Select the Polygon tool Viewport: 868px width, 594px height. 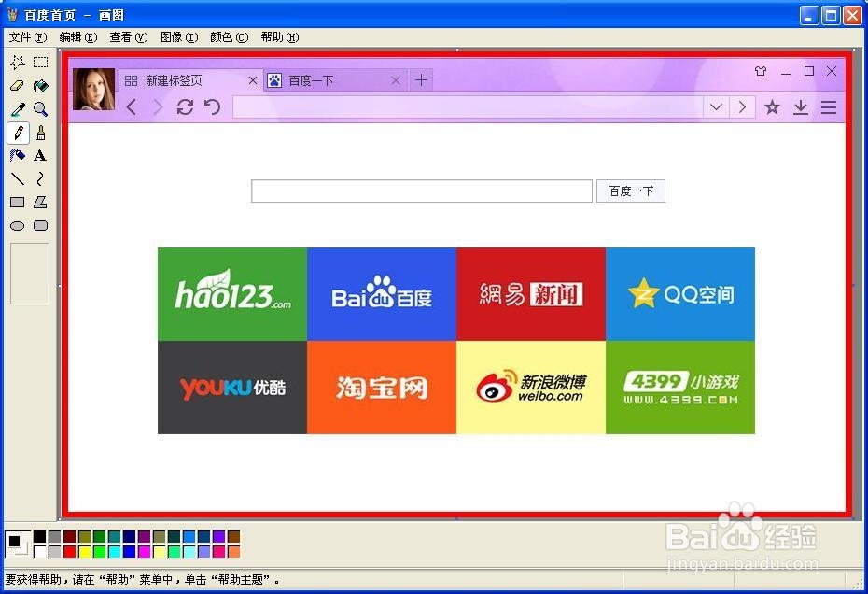coord(39,202)
